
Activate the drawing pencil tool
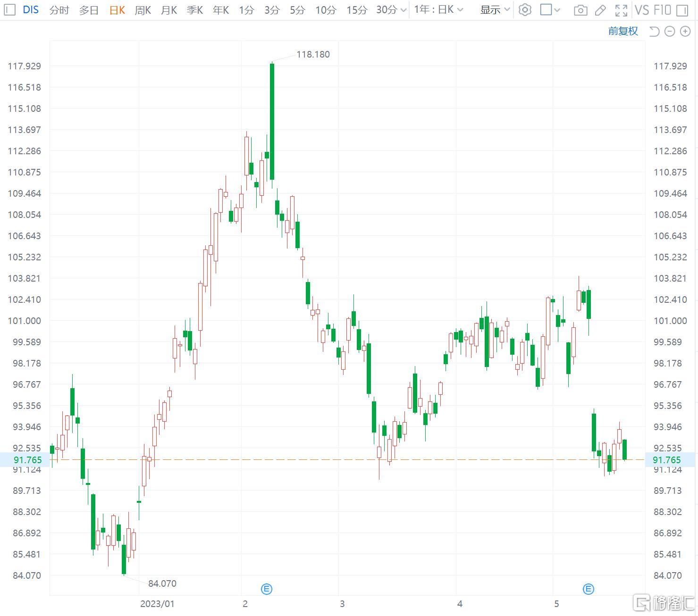[600, 10]
